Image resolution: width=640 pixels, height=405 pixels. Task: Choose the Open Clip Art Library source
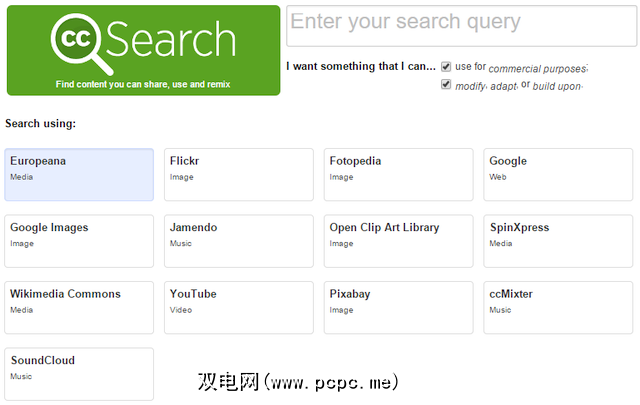[x=399, y=241]
